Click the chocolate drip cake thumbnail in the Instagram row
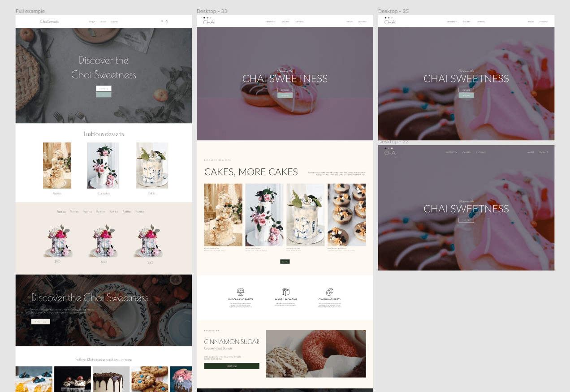 [x=111, y=379]
